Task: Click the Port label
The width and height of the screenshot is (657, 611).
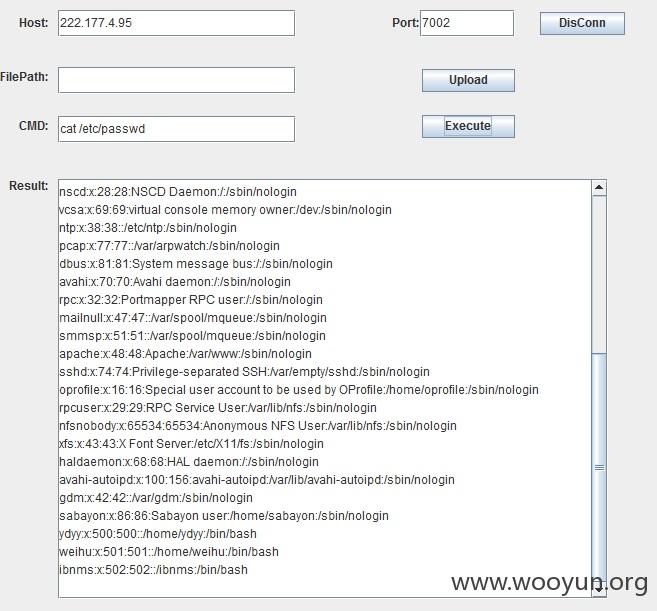Action: tap(405, 23)
